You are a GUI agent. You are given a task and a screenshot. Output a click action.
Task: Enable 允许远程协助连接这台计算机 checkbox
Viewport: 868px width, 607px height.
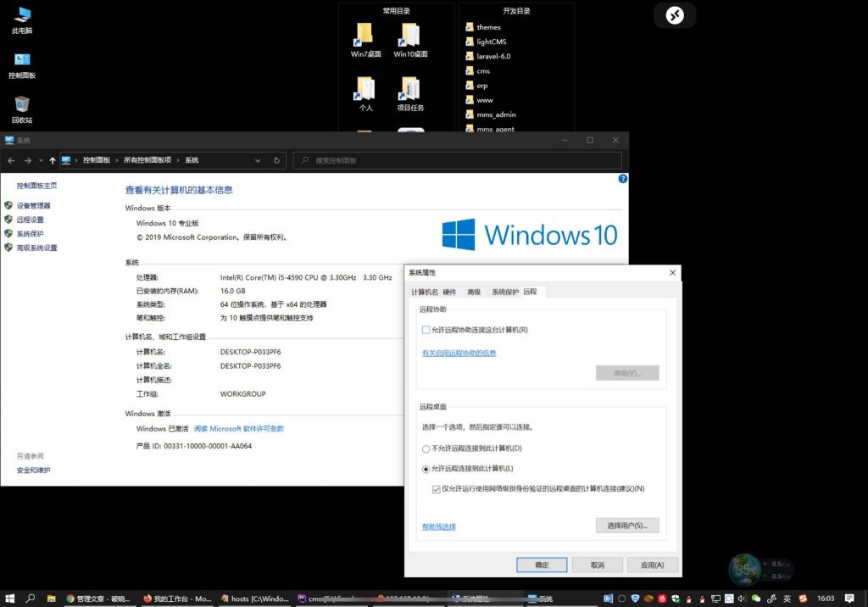tap(426, 330)
